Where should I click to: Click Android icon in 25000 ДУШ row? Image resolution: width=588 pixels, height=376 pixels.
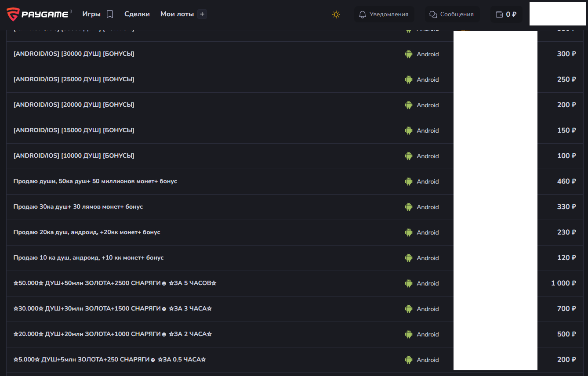(x=409, y=80)
